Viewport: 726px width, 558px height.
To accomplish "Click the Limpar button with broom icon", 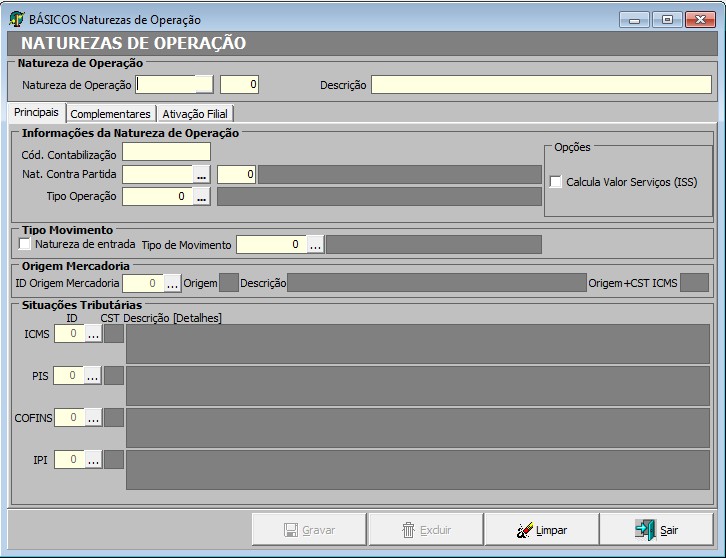I will [x=541, y=530].
